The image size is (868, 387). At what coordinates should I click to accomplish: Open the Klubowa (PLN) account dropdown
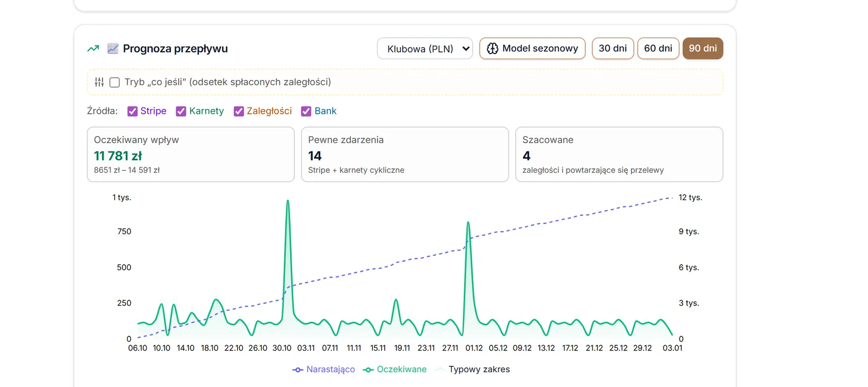click(x=425, y=49)
